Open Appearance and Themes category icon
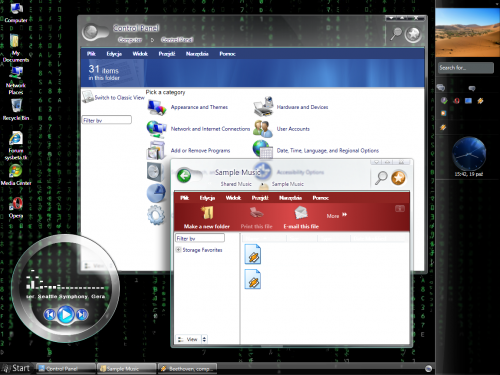The height and width of the screenshot is (375, 500). 157,107
